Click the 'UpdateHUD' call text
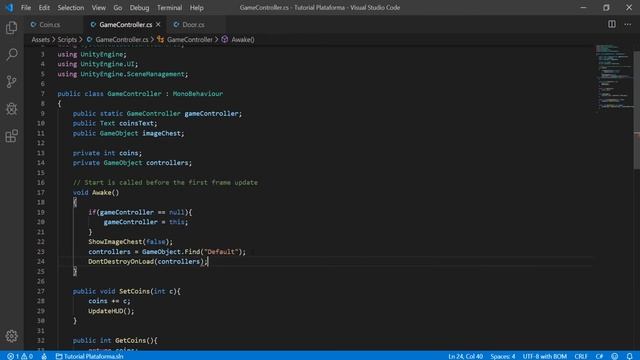 pos(105,311)
